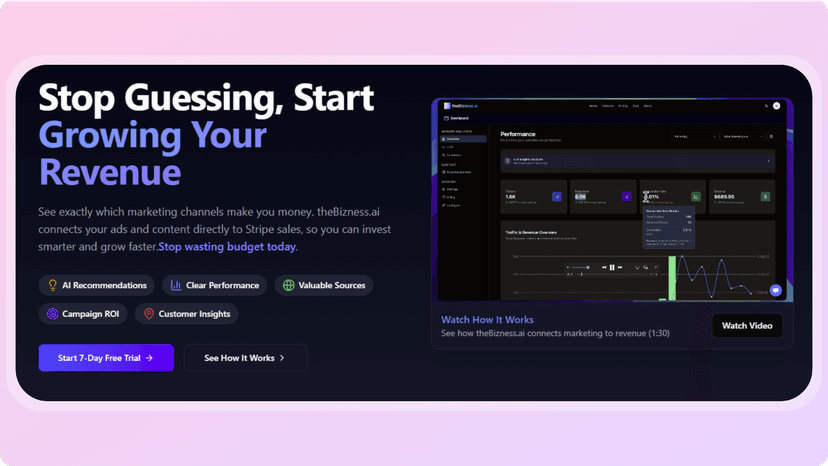This screenshot has height=466, width=828.
Task: Open the chat bubble icon in the dashboard preview
Action: (x=776, y=290)
